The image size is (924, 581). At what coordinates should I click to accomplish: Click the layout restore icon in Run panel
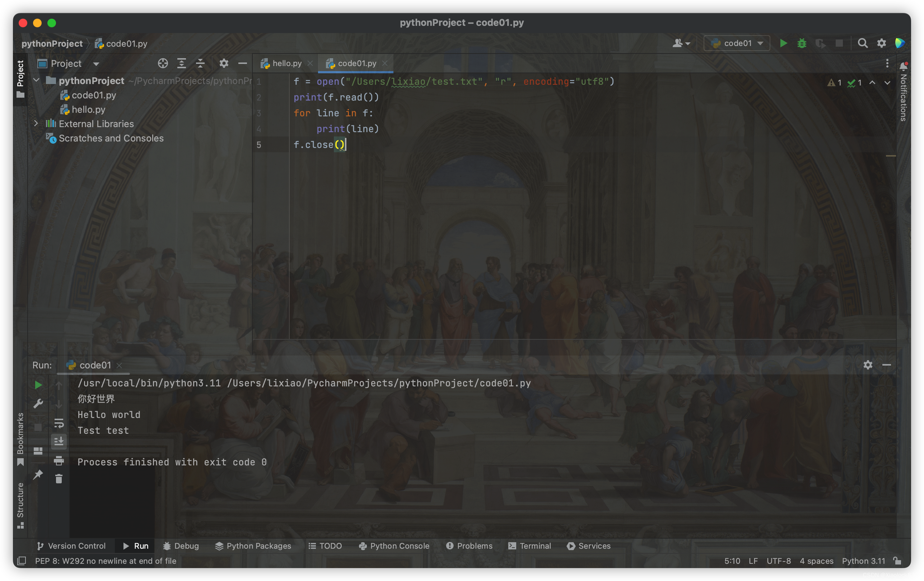pos(38,451)
